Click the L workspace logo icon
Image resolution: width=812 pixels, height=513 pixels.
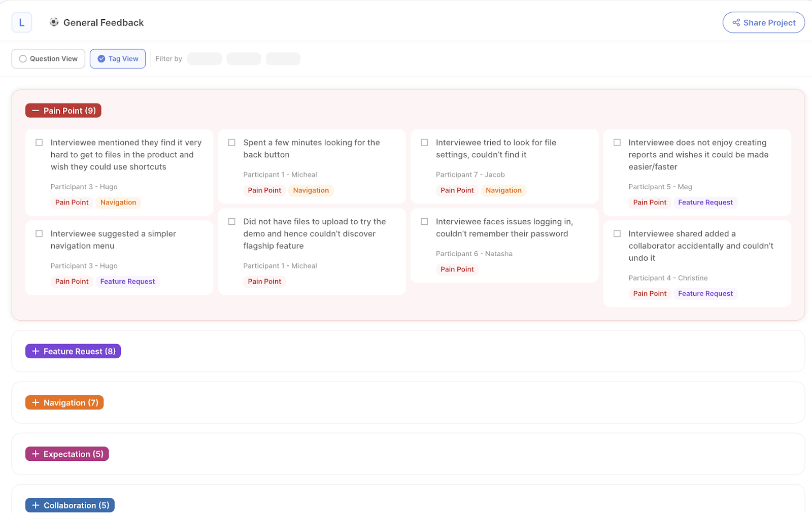point(22,23)
